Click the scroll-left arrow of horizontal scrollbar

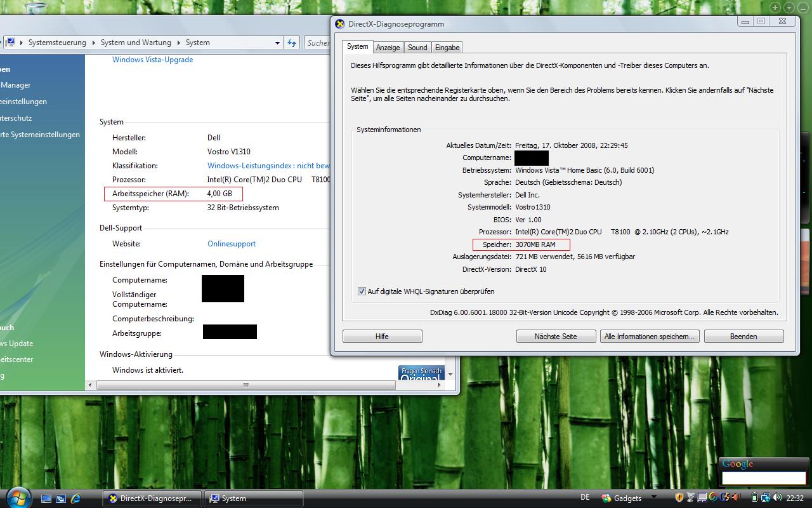(90, 385)
